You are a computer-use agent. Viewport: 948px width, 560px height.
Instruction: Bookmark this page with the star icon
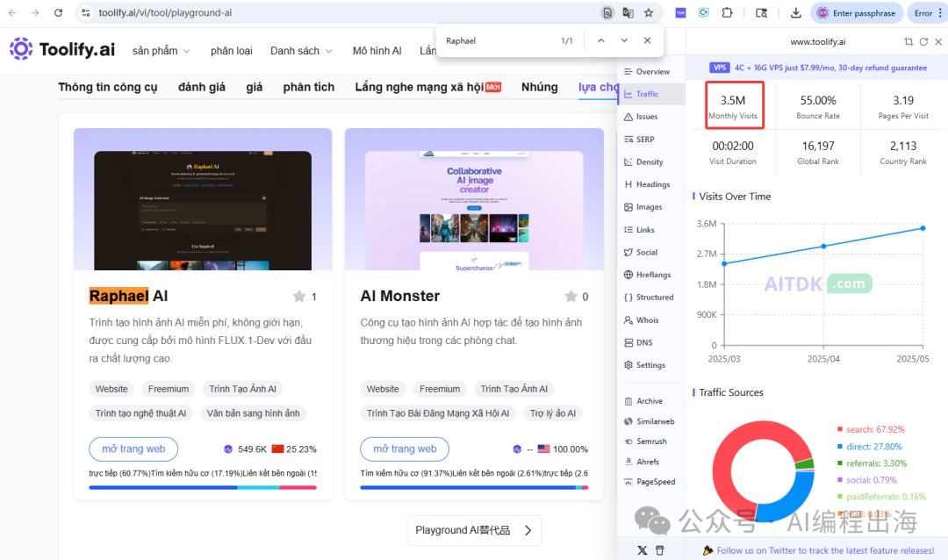tap(649, 13)
